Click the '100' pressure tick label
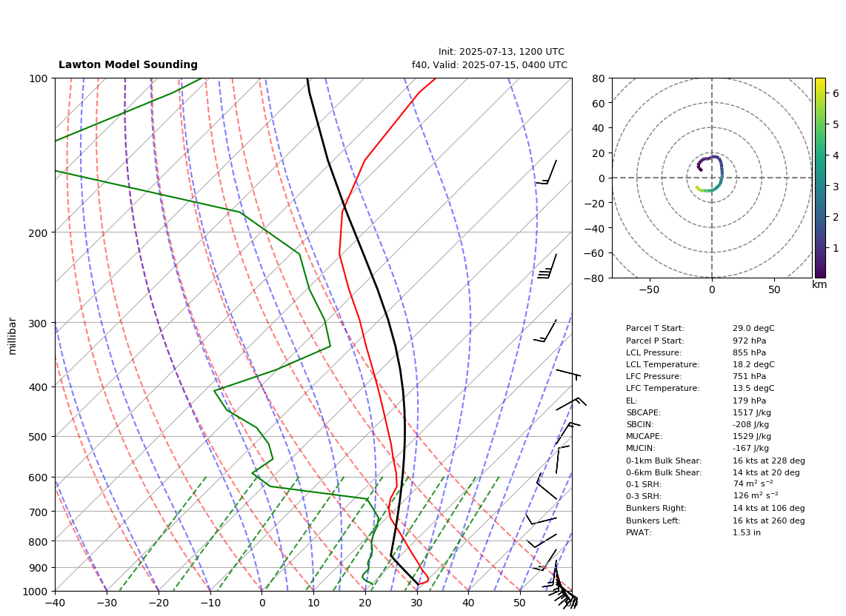Screen dimensions: 846x616 click(39, 78)
